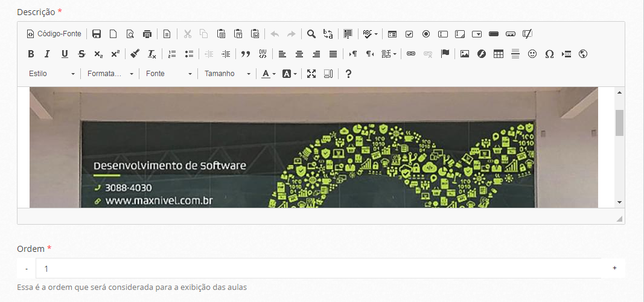
Task: Insert a Textarea form element
Action: [x=459, y=34]
